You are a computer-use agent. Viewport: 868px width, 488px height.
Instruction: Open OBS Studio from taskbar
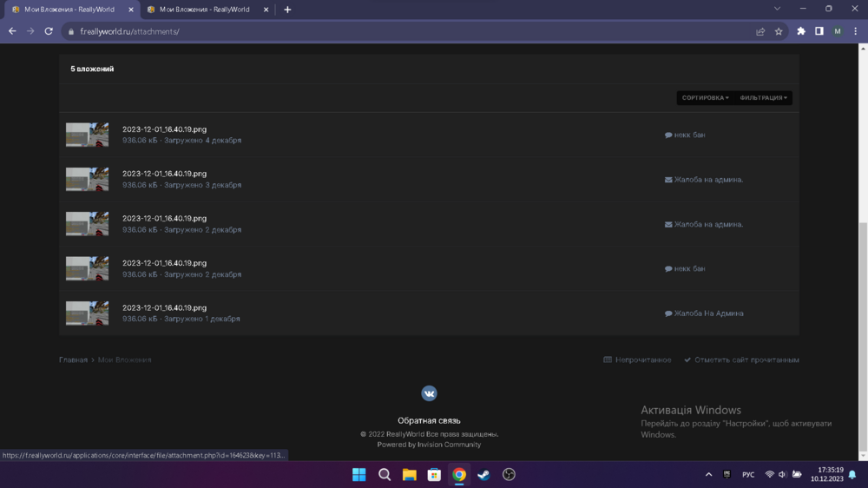509,475
